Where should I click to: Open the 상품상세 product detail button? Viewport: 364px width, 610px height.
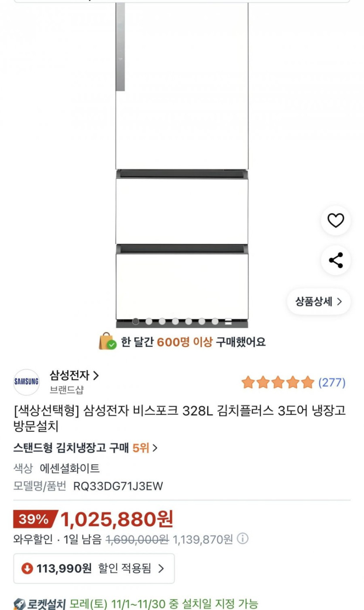pos(319,301)
